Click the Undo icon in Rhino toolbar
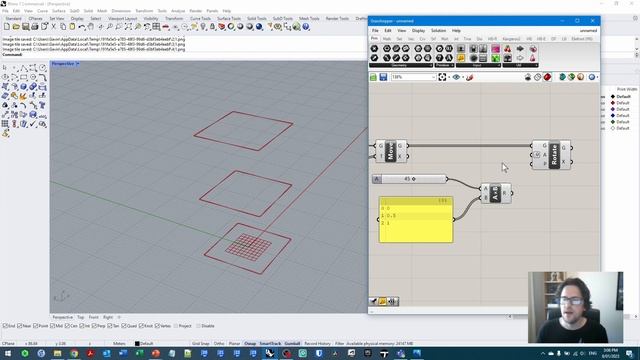 pos(82,27)
